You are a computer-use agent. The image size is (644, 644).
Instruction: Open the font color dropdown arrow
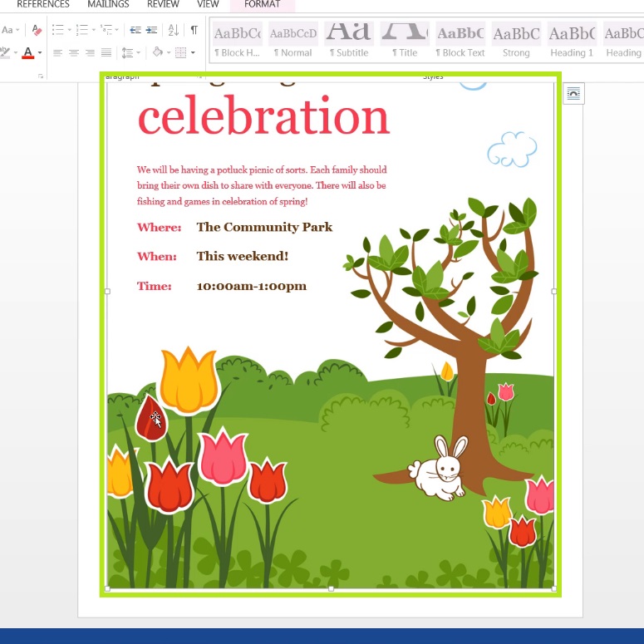(x=40, y=52)
